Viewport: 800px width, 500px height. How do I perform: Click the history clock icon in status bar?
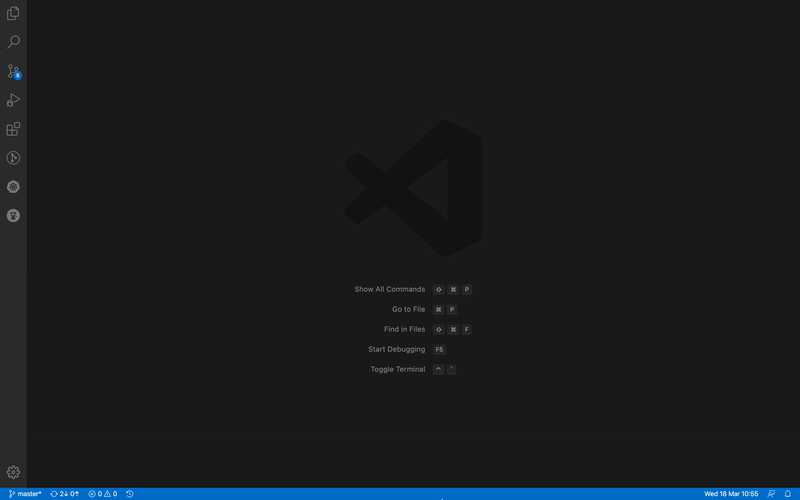pos(130,494)
